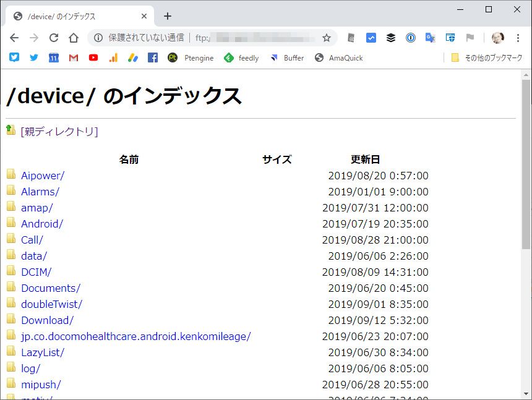
Task: Click the 1Password extension icon
Action: (x=411, y=38)
